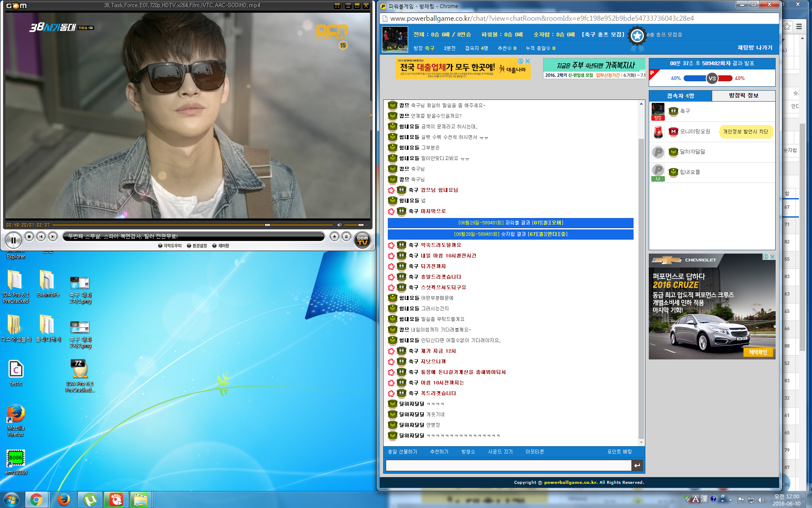This screenshot has width=812, height=508.
Task: Click the chat scrollbar up arrow
Action: [641, 104]
